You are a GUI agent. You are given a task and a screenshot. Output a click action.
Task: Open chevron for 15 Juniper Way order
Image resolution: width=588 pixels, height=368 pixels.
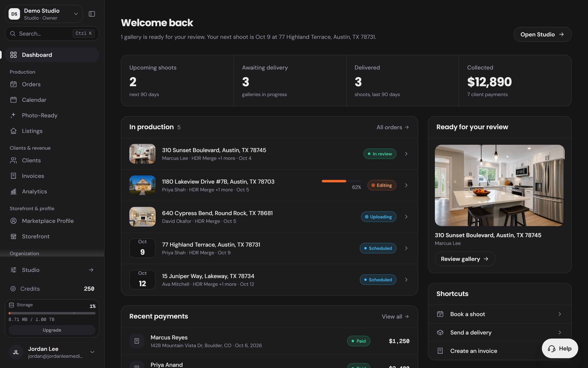pos(406,280)
